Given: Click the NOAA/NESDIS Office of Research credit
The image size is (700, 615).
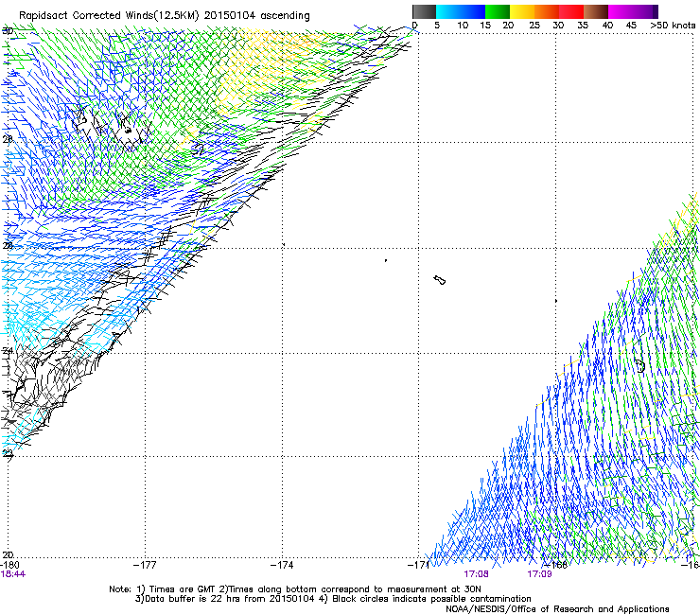Looking at the screenshot, I should tap(557, 609).
